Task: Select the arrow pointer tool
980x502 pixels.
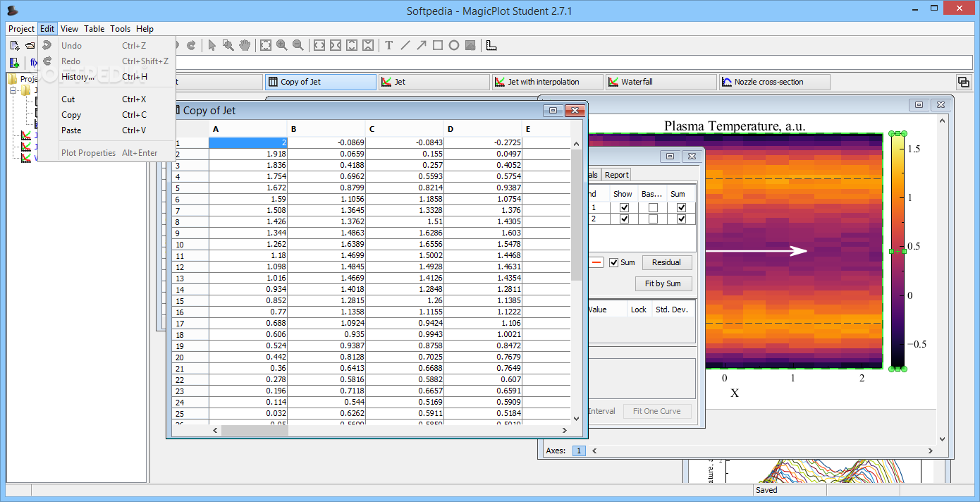Action: point(212,45)
